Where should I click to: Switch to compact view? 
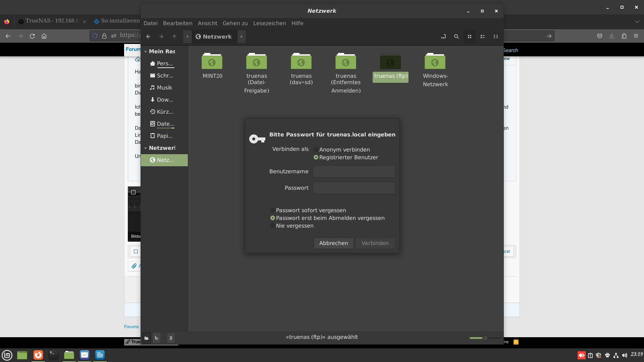[496, 37]
